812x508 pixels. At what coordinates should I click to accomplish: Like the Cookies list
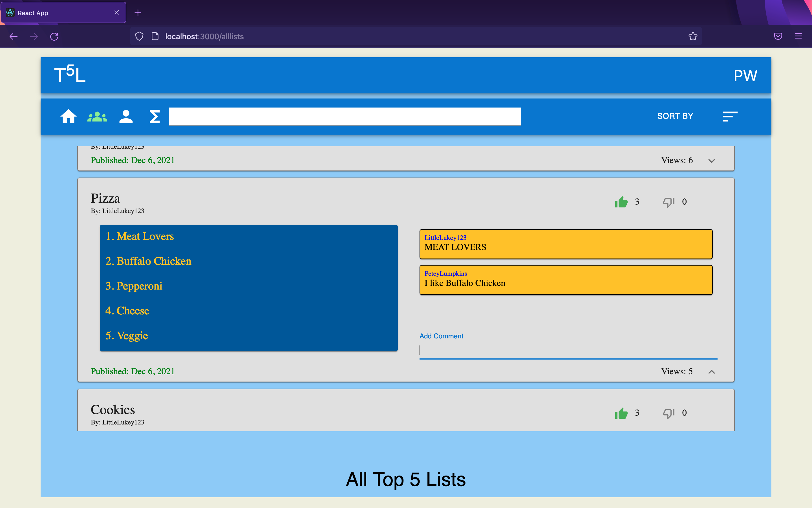pyautogui.click(x=621, y=413)
